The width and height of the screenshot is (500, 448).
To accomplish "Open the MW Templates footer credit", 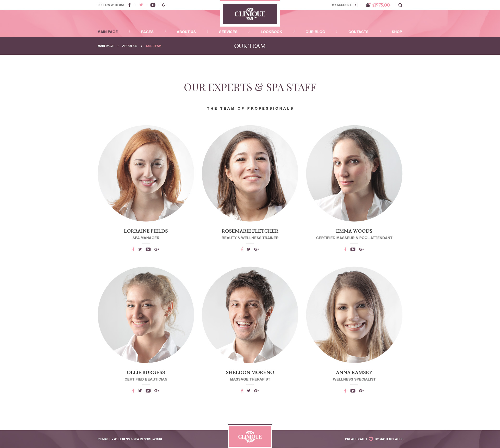I will click(389, 439).
